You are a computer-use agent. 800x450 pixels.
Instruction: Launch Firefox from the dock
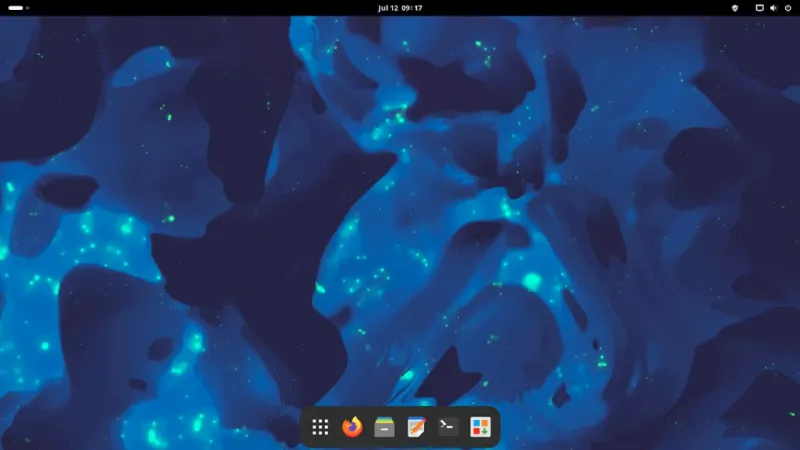click(x=352, y=427)
